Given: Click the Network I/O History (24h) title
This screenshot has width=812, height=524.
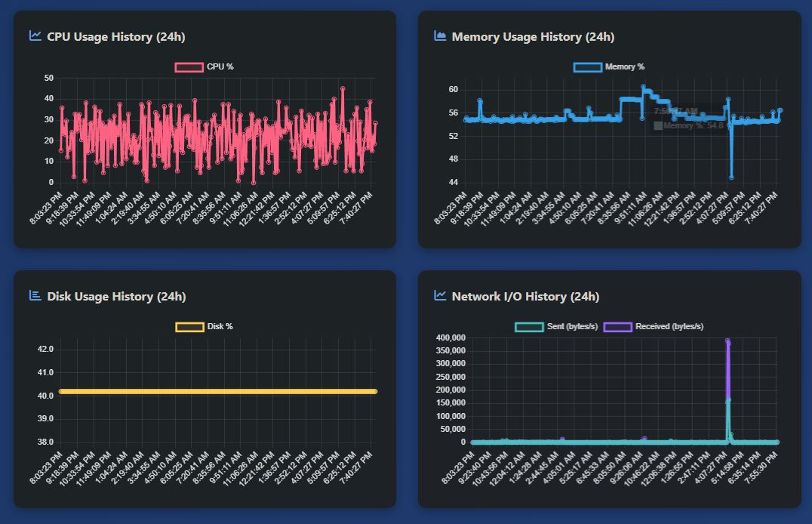Looking at the screenshot, I should pyautogui.click(x=525, y=296).
